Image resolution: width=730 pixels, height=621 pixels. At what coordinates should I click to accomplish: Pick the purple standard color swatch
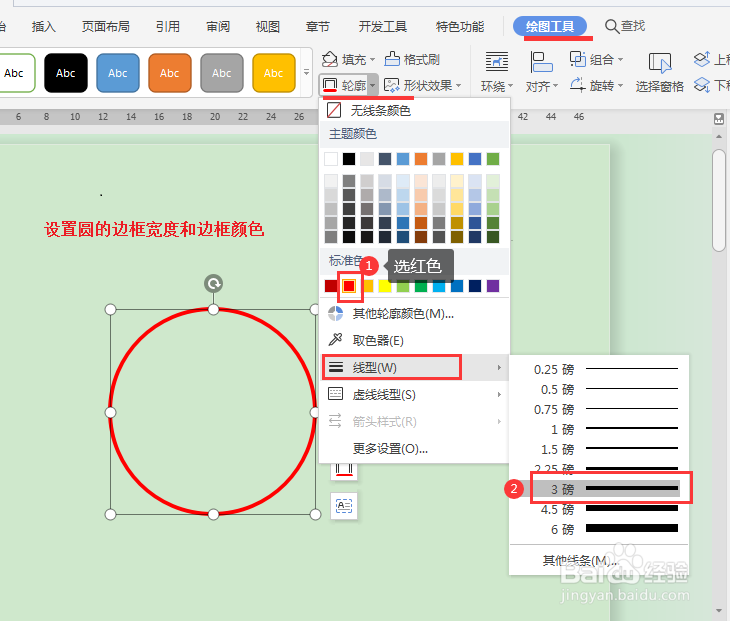[x=493, y=286]
